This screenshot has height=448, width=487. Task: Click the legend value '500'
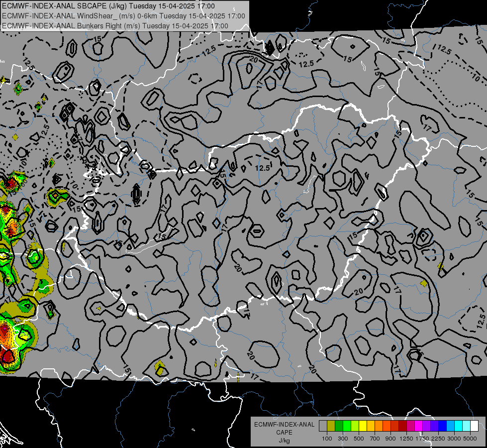[x=359, y=439]
